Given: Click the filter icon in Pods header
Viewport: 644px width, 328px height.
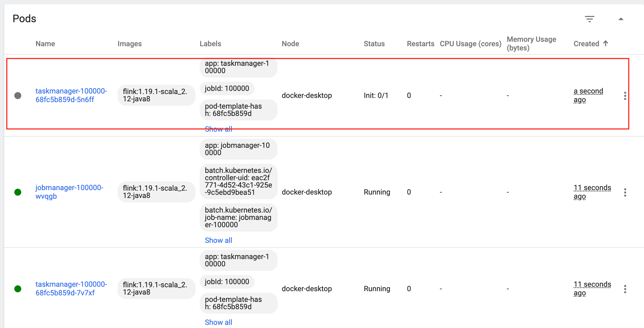Looking at the screenshot, I should pyautogui.click(x=589, y=19).
